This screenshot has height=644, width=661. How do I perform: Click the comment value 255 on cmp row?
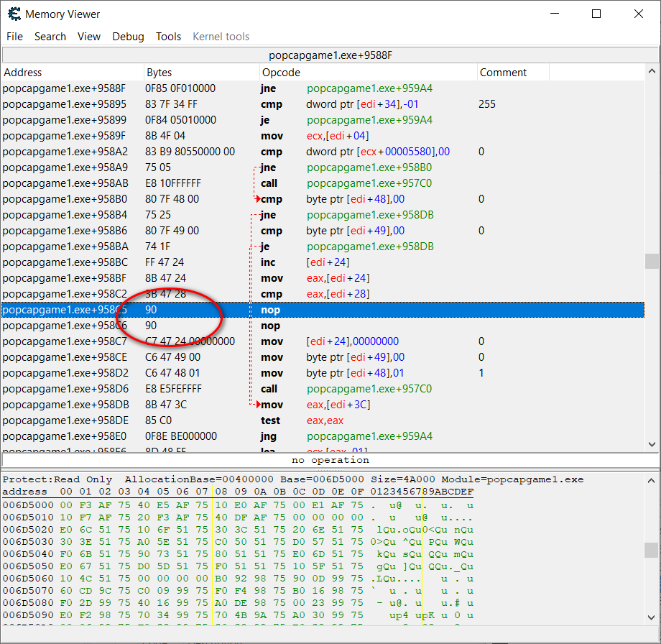click(487, 104)
